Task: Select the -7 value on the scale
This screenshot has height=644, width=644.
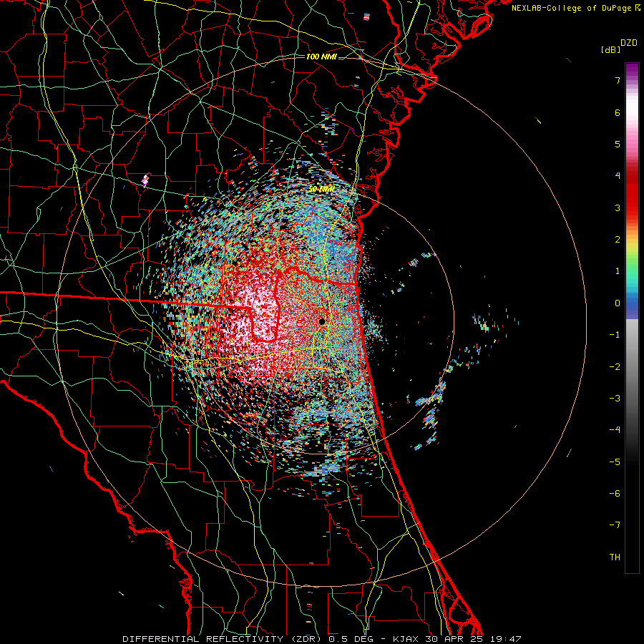Action: tap(615, 525)
